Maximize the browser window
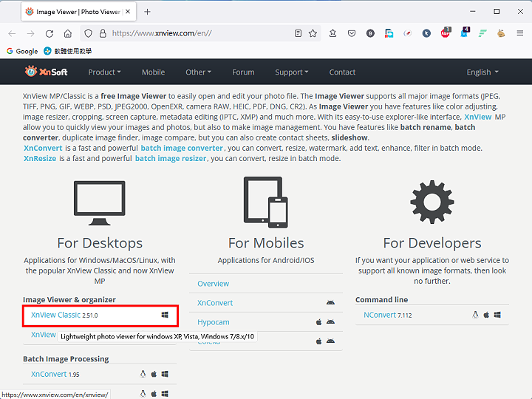The width and height of the screenshot is (532, 399). [x=497, y=12]
